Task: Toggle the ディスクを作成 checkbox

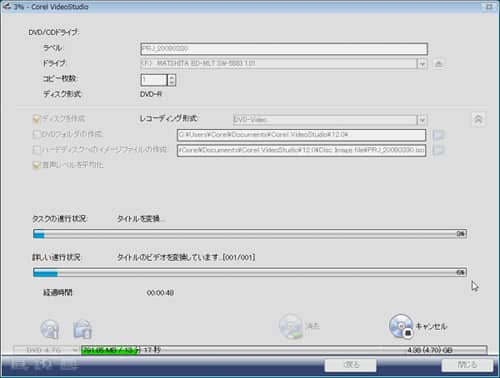Action: [36, 119]
